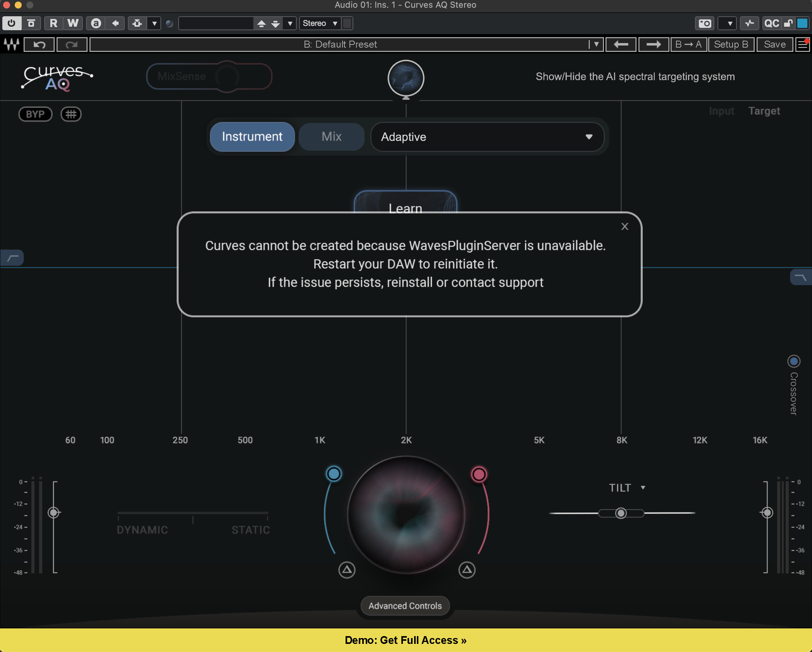Expand the TILT dropdown arrow

[643, 487]
